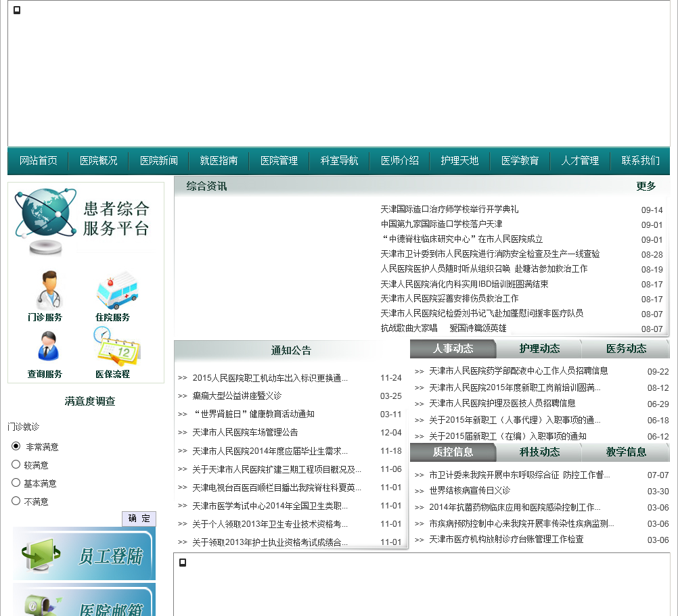Open notice 天津市人民医院车场管理公告

click(245, 432)
